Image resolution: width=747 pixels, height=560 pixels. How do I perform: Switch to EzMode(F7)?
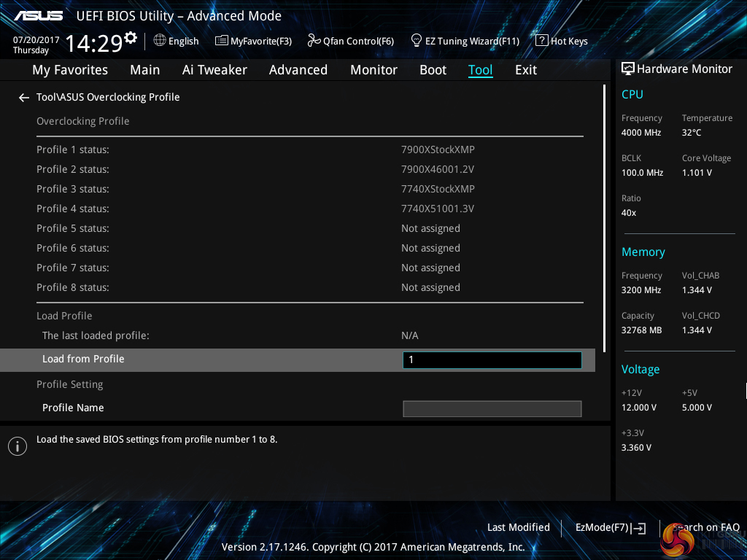[x=602, y=528]
